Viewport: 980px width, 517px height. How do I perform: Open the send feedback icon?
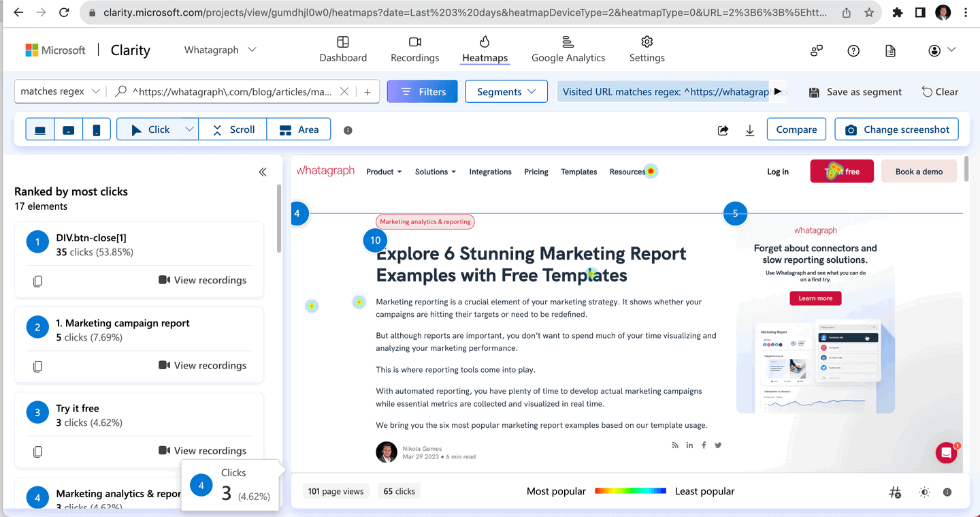[816, 50]
